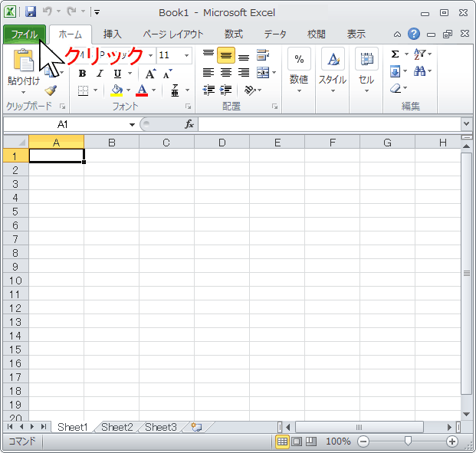
Task: Open the Data (データ) tab
Action: (x=275, y=34)
